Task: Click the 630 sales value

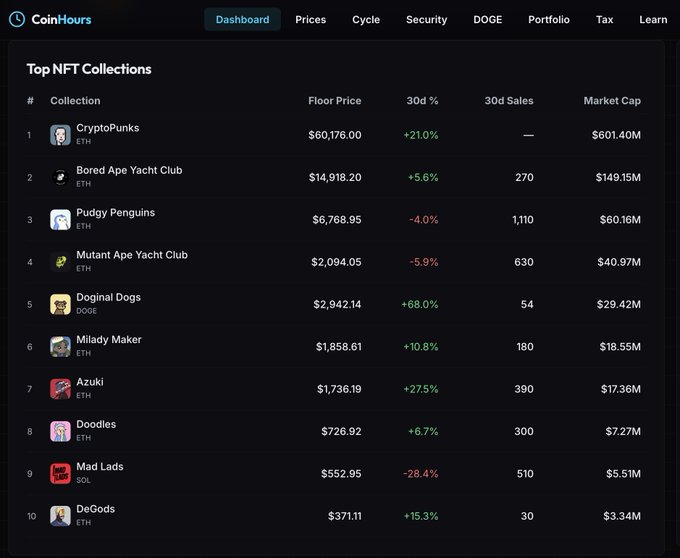Action: [x=524, y=262]
